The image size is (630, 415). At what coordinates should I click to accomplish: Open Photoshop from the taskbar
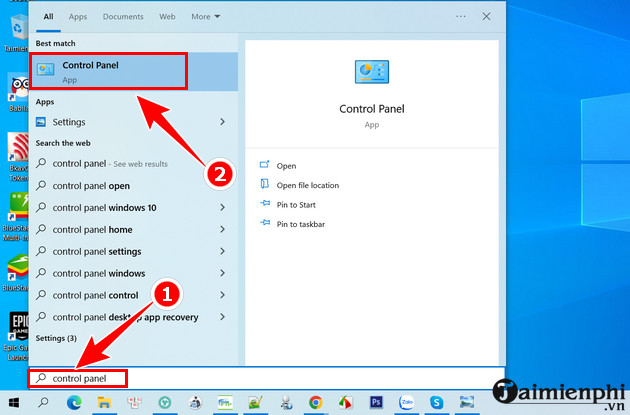[376, 402]
